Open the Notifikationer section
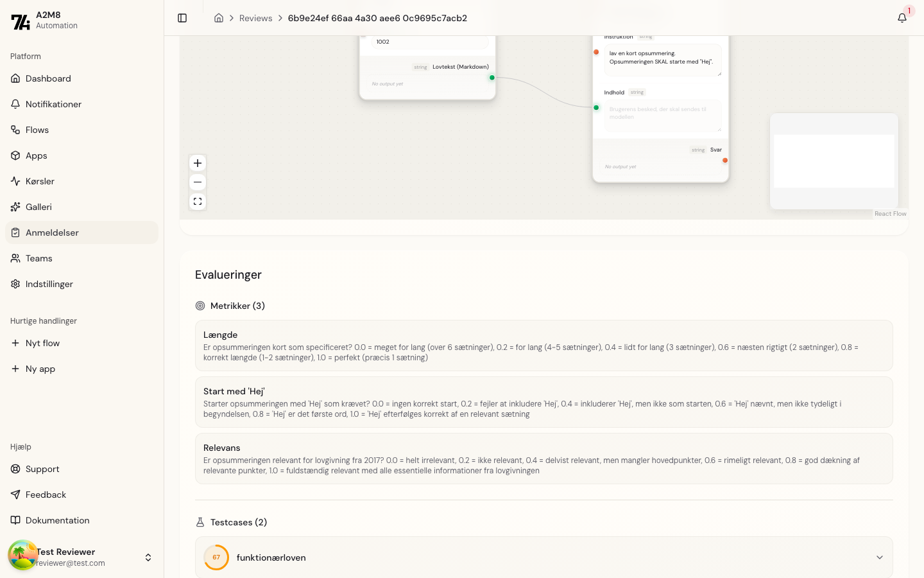The height and width of the screenshot is (578, 924). (53, 104)
